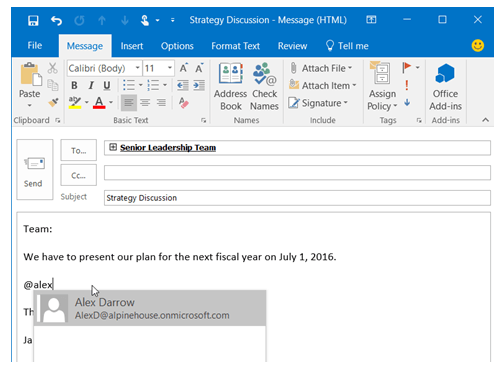
Task: Expand the Paste options arrow
Action: pyautogui.click(x=30, y=105)
